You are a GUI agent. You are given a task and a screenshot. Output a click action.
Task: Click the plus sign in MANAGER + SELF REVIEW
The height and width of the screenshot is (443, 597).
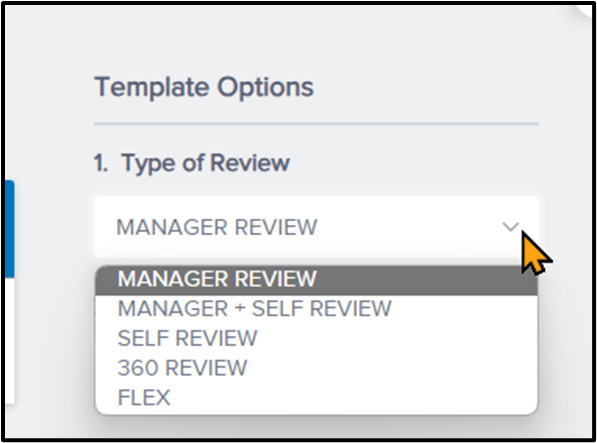(240, 309)
